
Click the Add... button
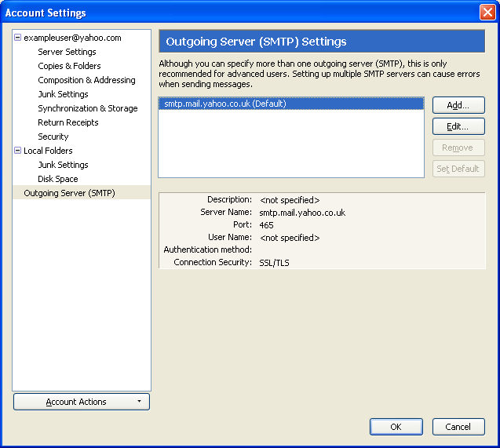pyautogui.click(x=458, y=105)
